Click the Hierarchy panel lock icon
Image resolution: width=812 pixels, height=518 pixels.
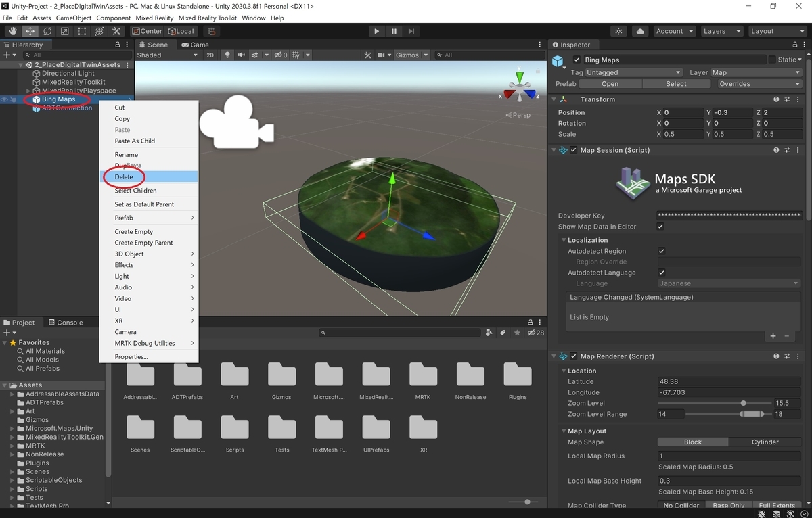click(x=117, y=45)
